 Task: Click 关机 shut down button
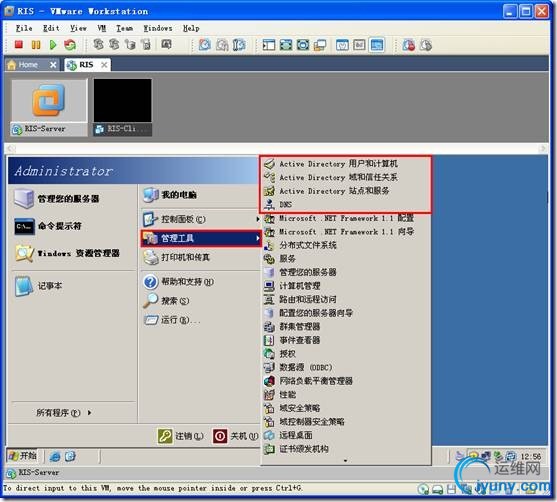[x=236, y=436]
